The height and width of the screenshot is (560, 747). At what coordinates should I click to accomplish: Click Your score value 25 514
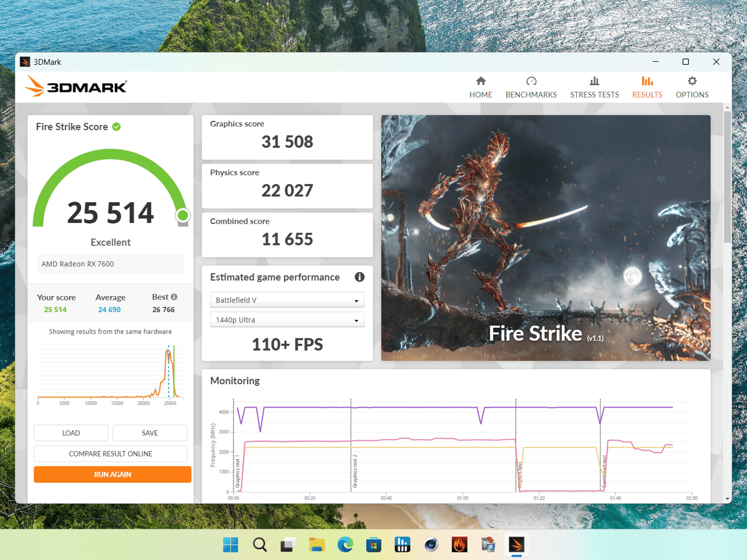tap(55, 310)
